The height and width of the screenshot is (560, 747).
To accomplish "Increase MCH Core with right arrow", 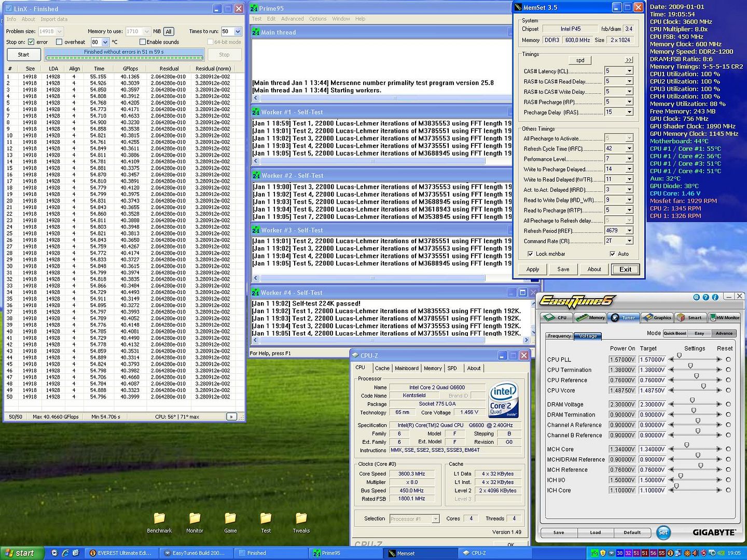I will pyautogui.click(x=719, y=449).
